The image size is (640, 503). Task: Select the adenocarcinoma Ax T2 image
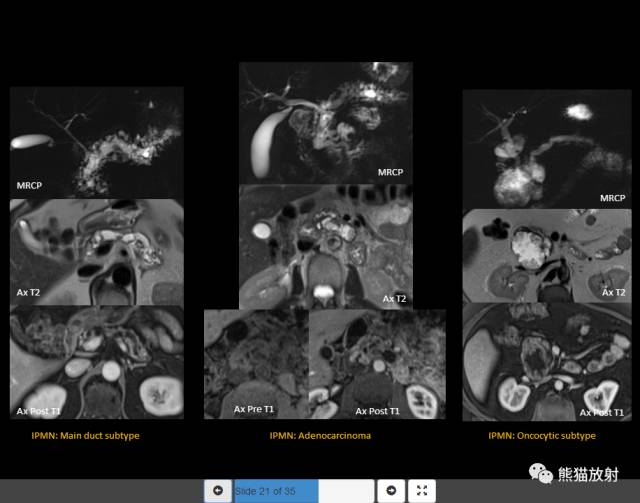click(326, 247)
